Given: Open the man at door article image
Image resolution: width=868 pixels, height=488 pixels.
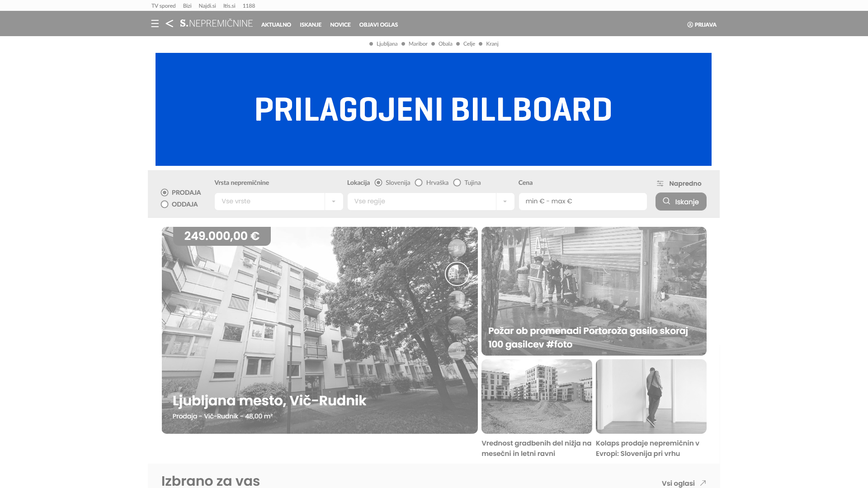Looking at the screenshot, I should 651,397.
